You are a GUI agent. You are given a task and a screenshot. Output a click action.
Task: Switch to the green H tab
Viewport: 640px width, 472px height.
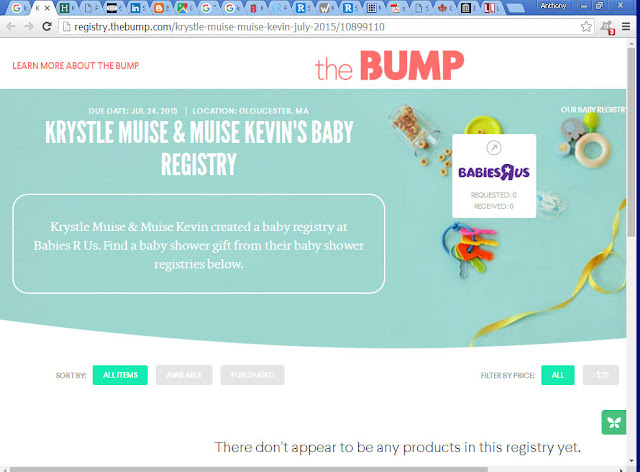click(68, 7)
